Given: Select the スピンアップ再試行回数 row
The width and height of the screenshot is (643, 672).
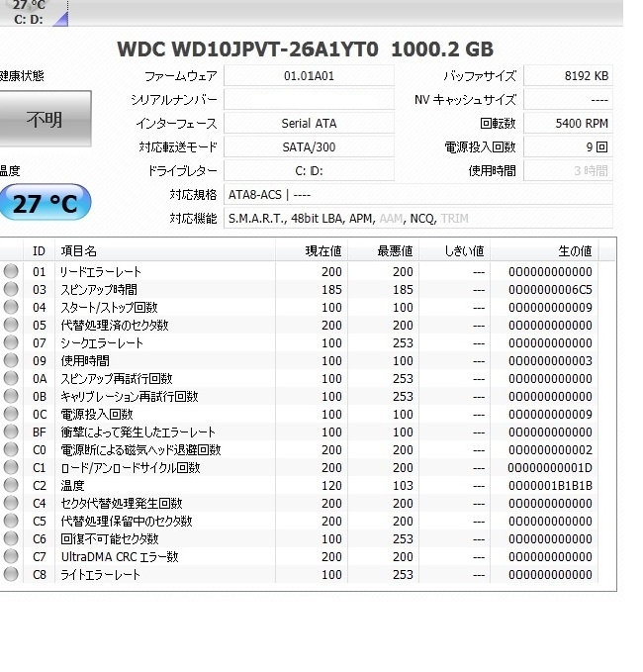Looking at the screenshot, I should coord(299,378).
